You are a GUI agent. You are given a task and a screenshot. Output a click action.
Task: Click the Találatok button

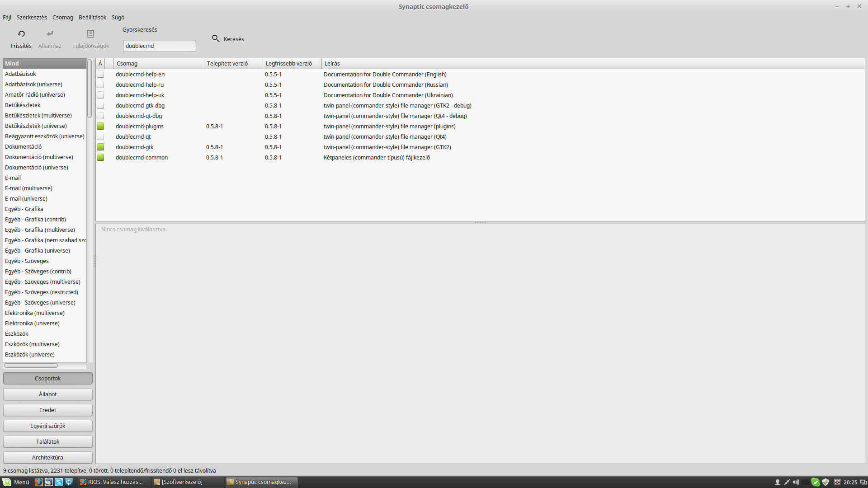tap(48, 442)
